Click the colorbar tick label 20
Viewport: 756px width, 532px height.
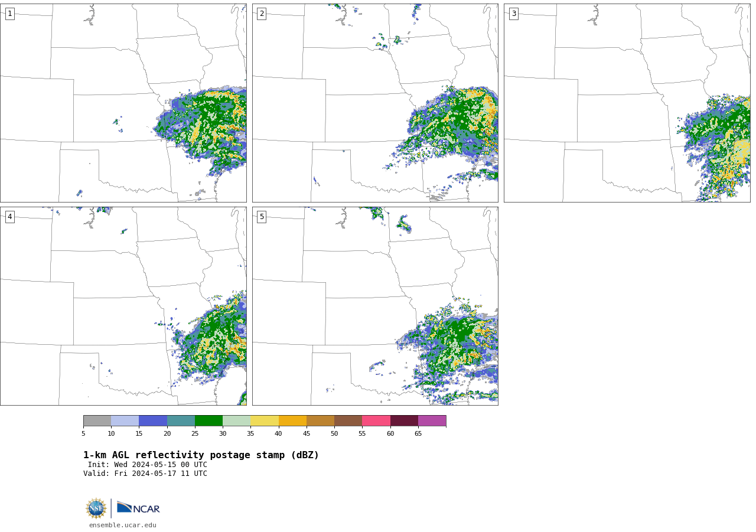coord(167,434)
